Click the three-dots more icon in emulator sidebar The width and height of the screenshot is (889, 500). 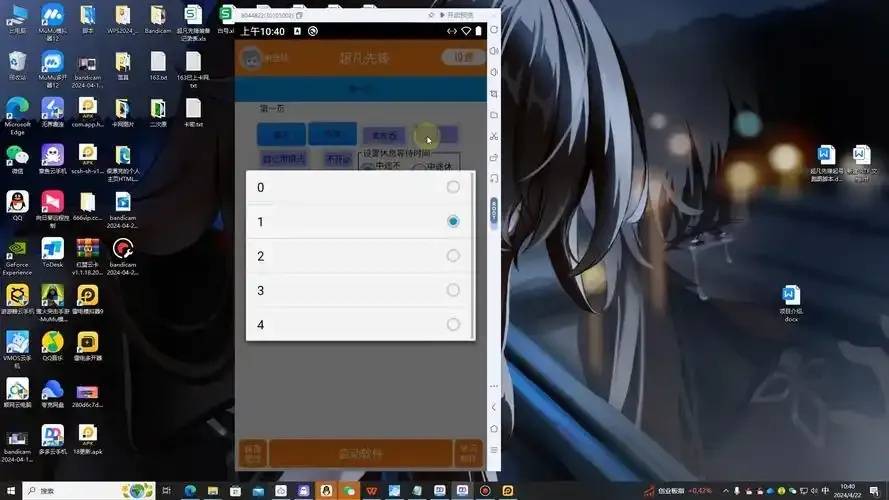click(494, 386)
